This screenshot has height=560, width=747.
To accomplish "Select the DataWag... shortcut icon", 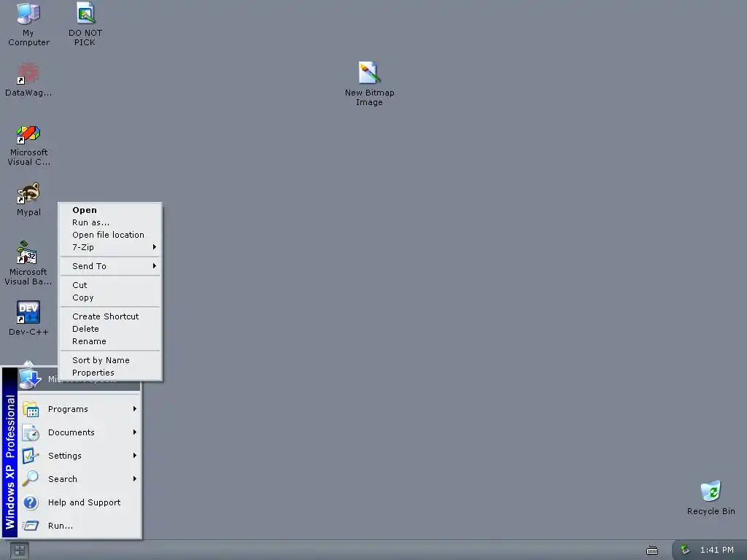I will 28,79.
